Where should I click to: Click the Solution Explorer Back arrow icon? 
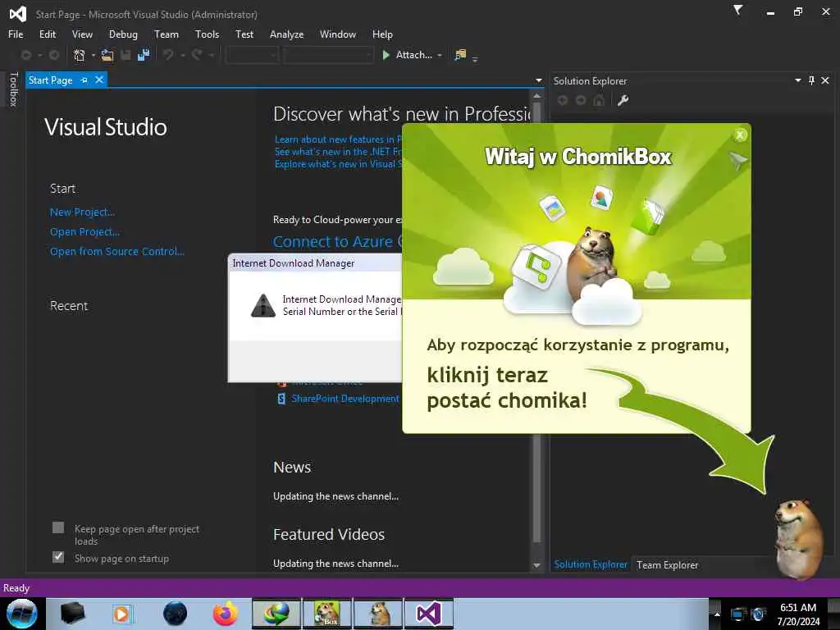563,100
